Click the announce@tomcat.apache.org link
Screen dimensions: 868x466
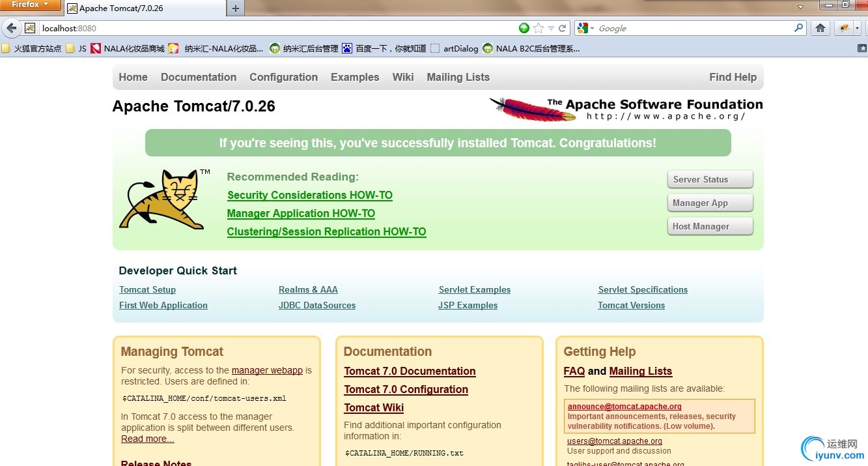[x=624, y=407]
